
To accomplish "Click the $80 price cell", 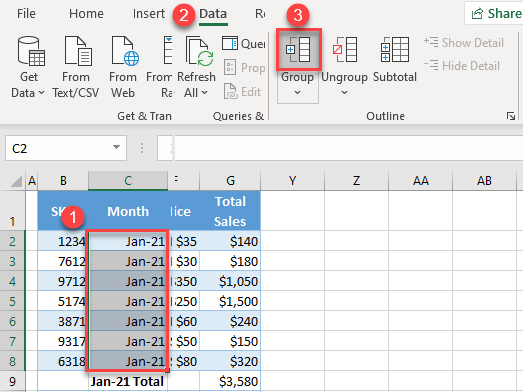I will tap(185, 361).
